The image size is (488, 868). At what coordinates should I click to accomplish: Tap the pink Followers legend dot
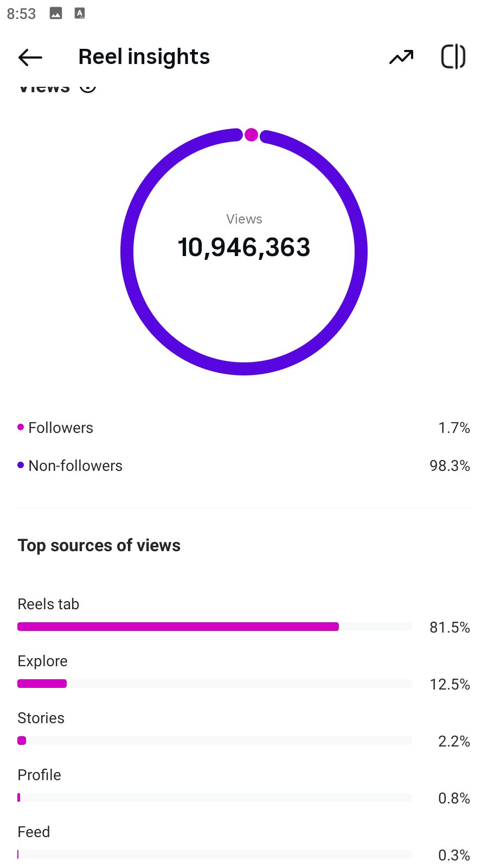(x=21, y=427)
